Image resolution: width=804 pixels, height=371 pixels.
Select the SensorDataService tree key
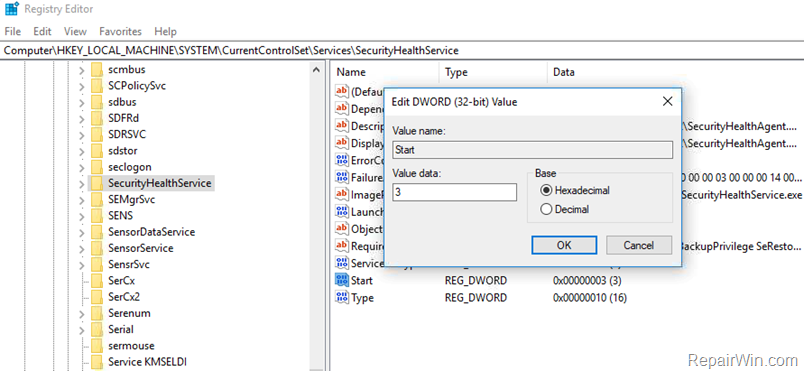pos(151,232)
